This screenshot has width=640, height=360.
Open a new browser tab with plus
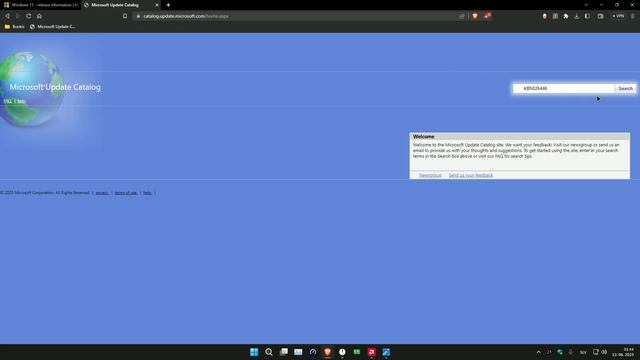pos(168,5)
